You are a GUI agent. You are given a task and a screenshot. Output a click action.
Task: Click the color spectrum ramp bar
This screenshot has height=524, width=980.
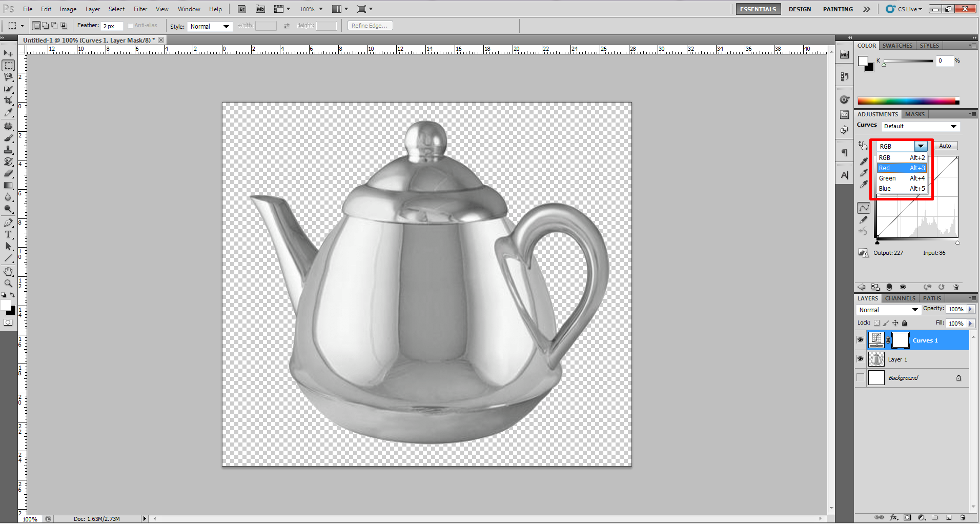tap(908, 101)
